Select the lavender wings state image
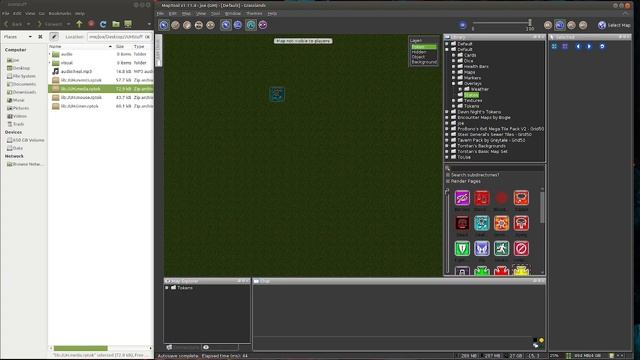Screen dimensions: 640x360 pos(482,248)
